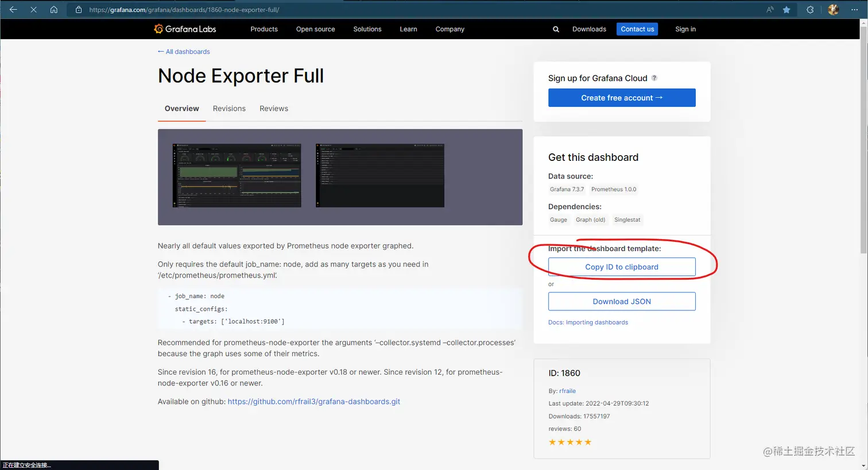This screenshot has width=868, height=470.
Task: Click Sign in in the header
Action: [685, 29]
